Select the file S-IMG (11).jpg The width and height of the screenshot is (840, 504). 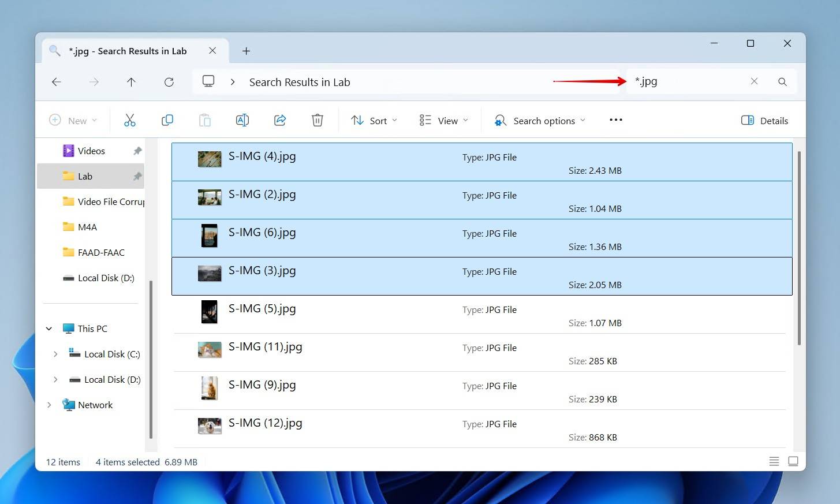click(x=481, y=353)
